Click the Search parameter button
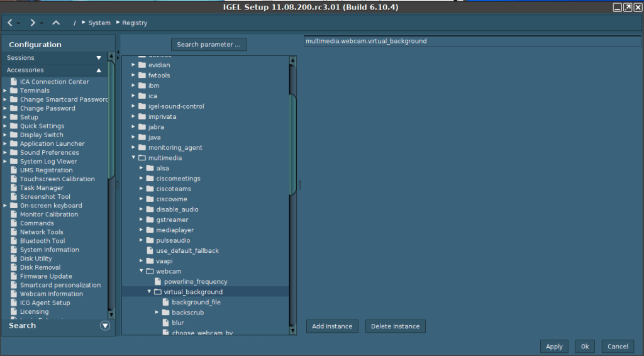 [x=209, y=45]
